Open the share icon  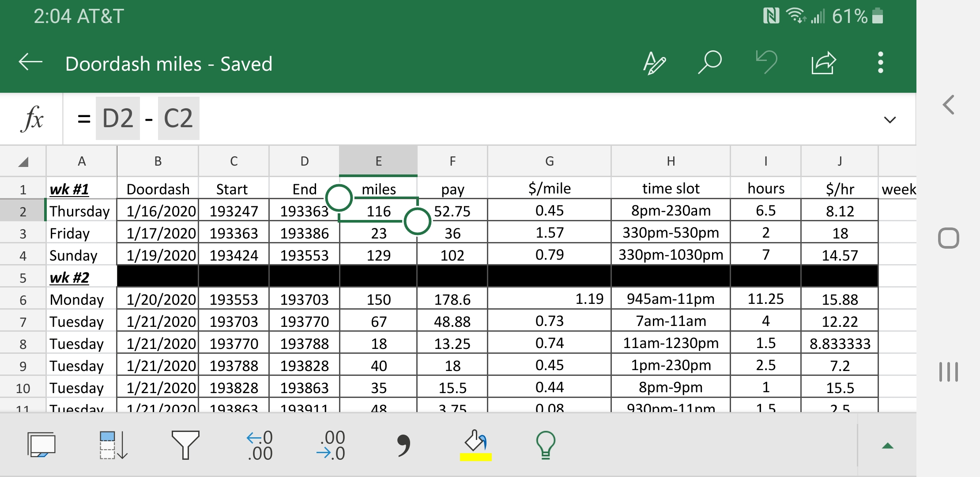[823, 63]
